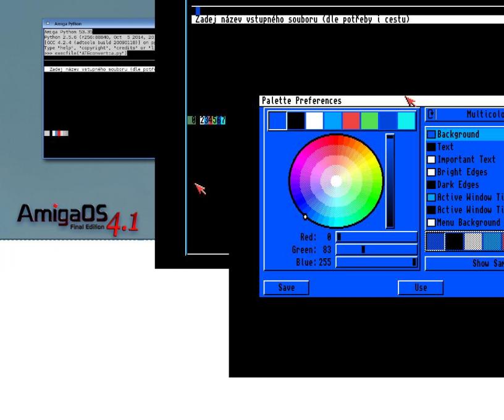Click the Amiga Python window close gadget
The image size is (504, 420).
48,23
